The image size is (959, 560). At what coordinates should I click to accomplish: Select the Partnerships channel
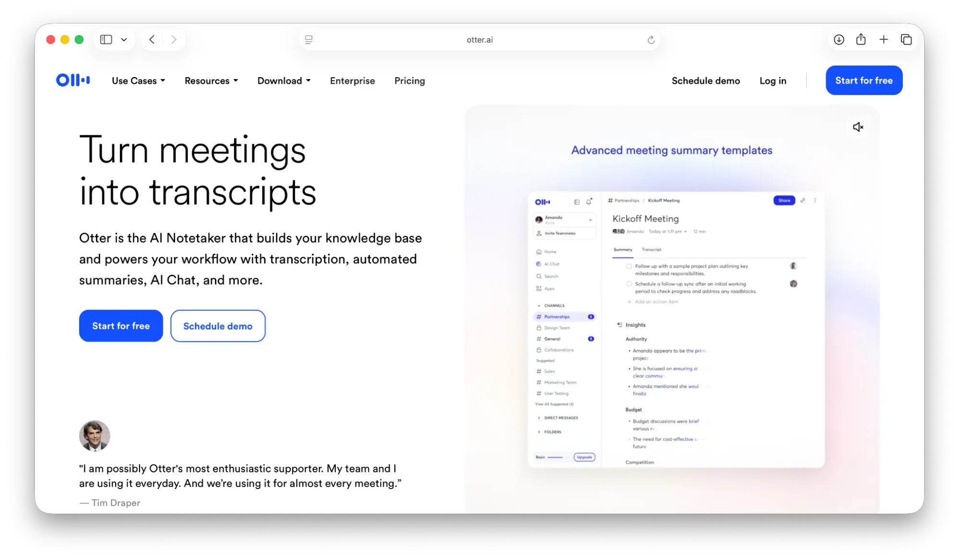pyautogui.click(x=565, y=316)
